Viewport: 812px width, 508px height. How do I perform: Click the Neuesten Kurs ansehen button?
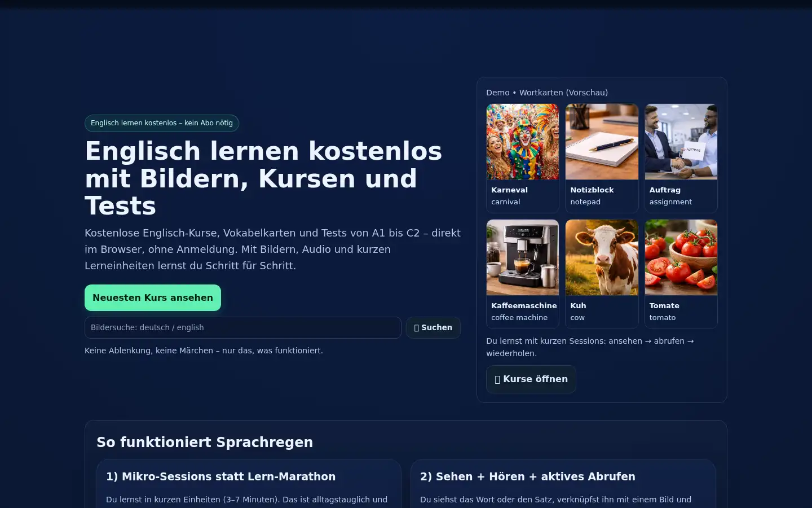(153, 297)
